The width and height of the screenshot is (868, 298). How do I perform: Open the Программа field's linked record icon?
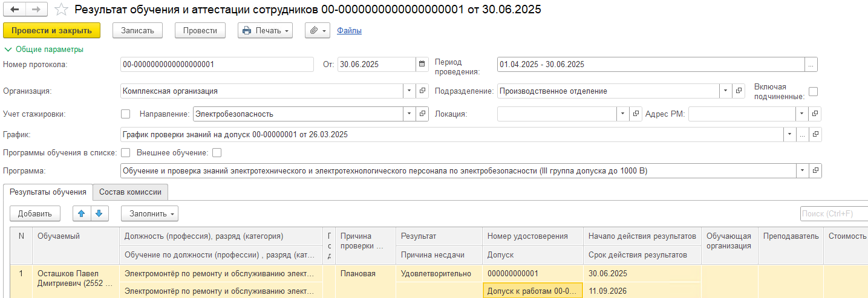pos(815,171)
